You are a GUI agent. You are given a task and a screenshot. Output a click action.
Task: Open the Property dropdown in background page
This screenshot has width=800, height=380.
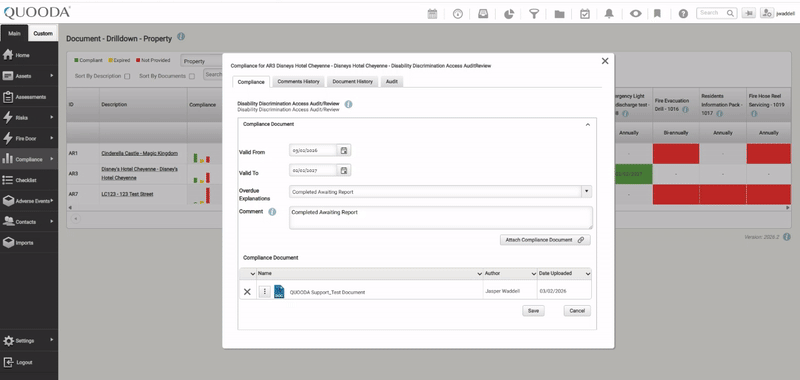[x=202, y=61]
